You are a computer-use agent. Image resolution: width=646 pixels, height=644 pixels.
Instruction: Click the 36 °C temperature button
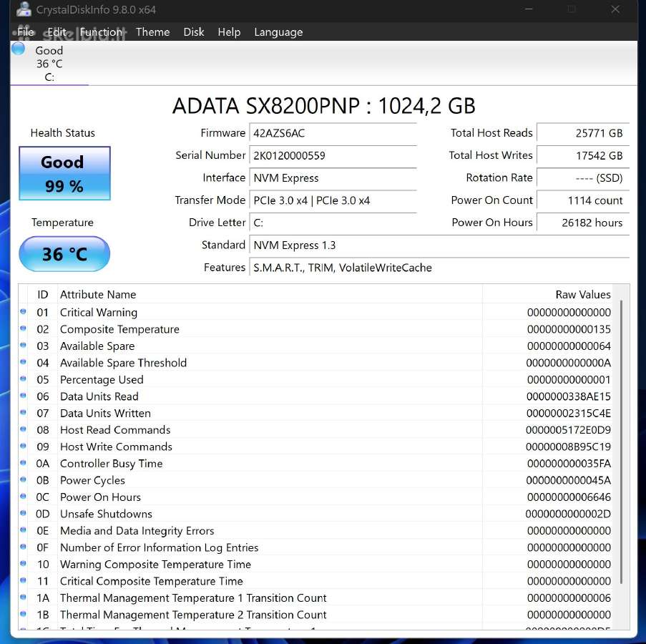pyautogui.click(x=64, y=254)
